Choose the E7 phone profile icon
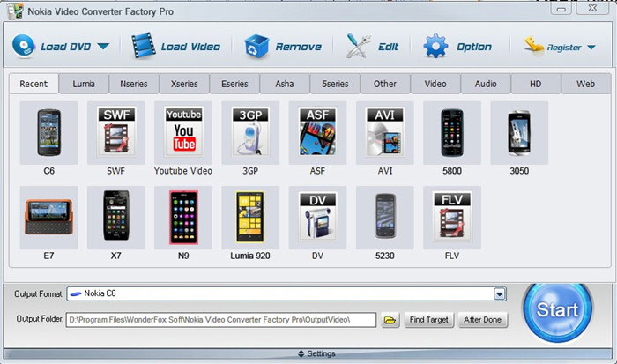The image size is (617, 364). click(x=48, y=218)
